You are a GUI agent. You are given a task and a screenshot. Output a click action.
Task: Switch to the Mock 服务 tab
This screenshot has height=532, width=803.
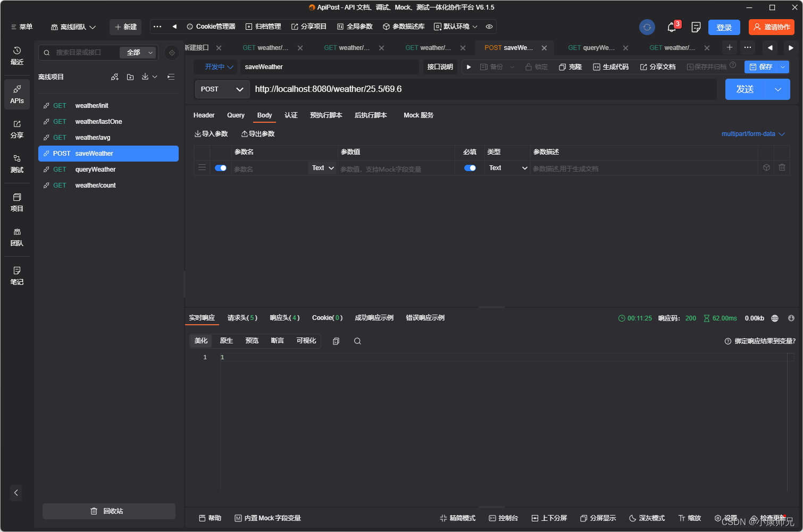(x=419, y=115)
